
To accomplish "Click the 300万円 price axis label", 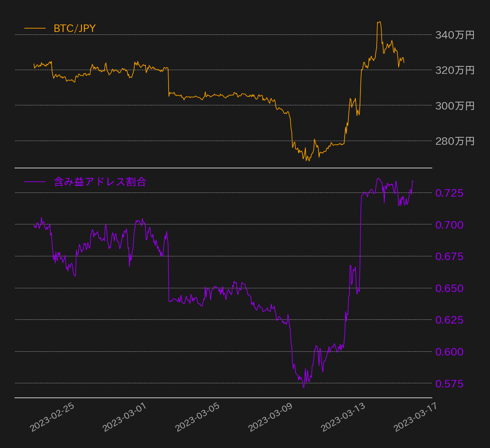I will click(x=455, y=106).
